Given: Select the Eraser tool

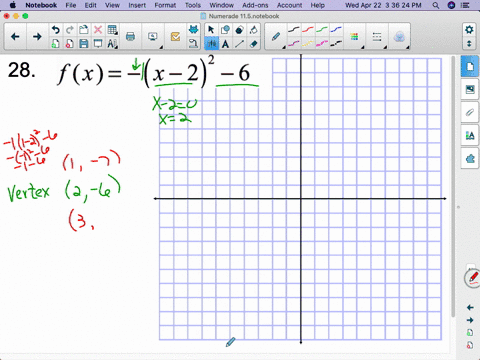Looking at the screenshot, I should [x=253, y=44].
